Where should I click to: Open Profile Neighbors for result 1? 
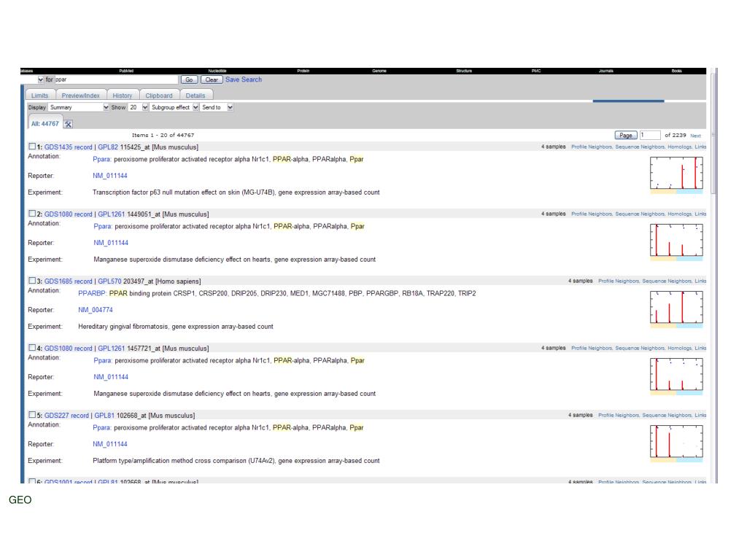tap(592, 147)
